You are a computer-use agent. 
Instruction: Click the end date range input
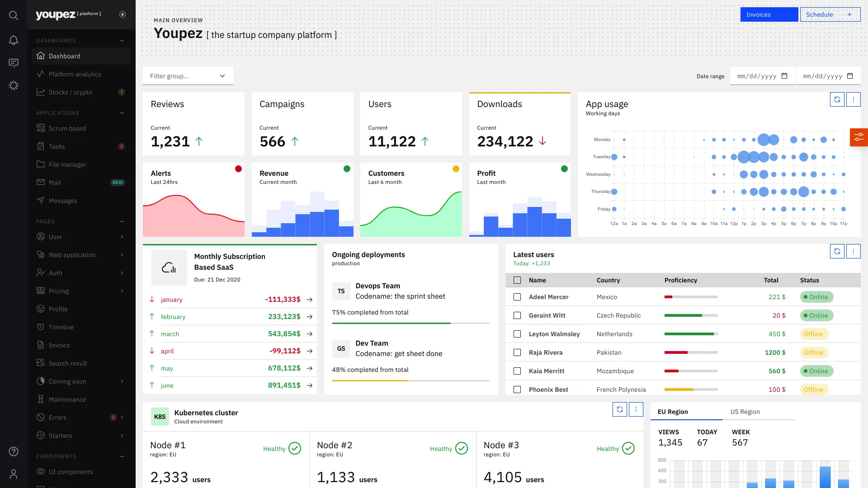[828, 76]
